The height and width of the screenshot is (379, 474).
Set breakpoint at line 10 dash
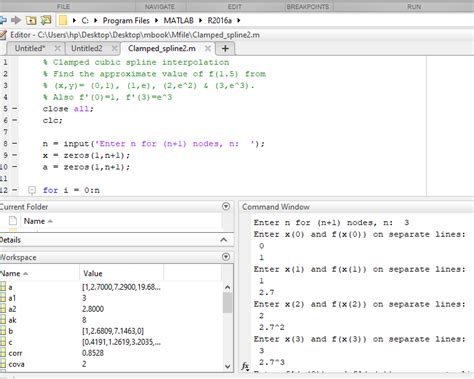[x=15, y=167]
